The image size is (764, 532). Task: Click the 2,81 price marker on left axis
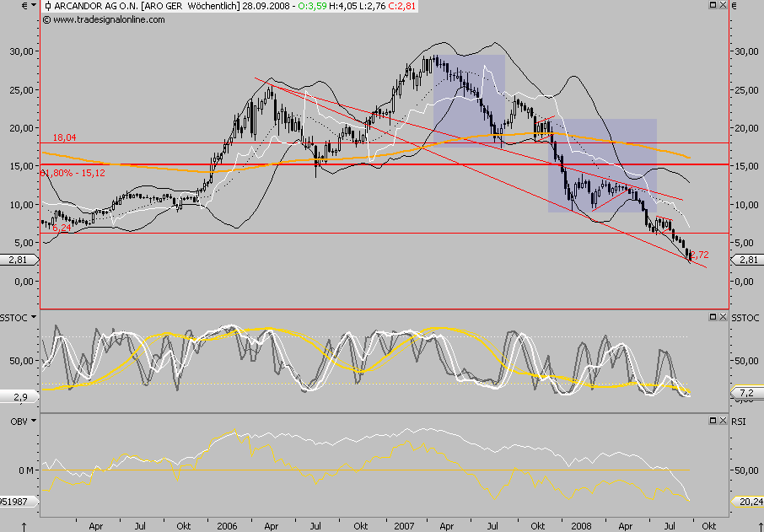point(19,261)
